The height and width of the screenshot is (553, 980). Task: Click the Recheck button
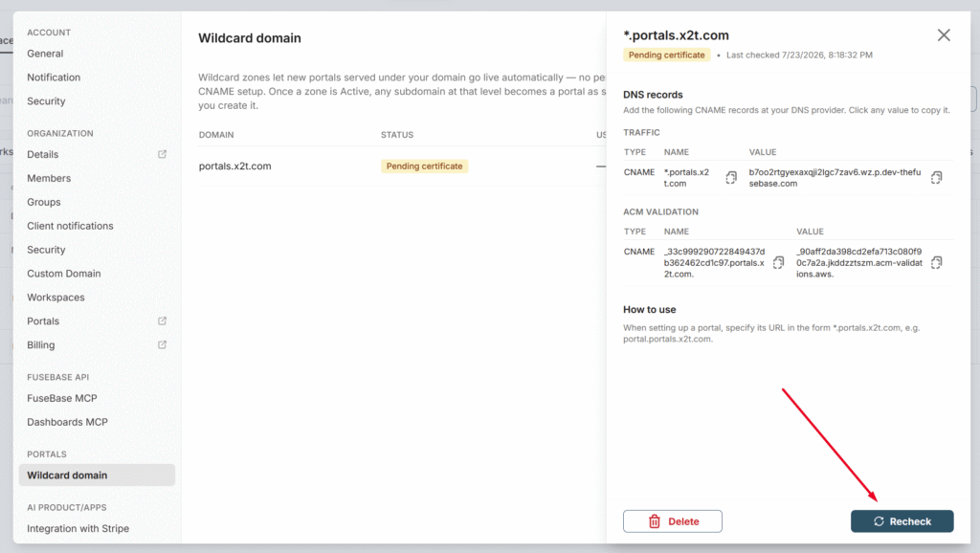[902, 521]
